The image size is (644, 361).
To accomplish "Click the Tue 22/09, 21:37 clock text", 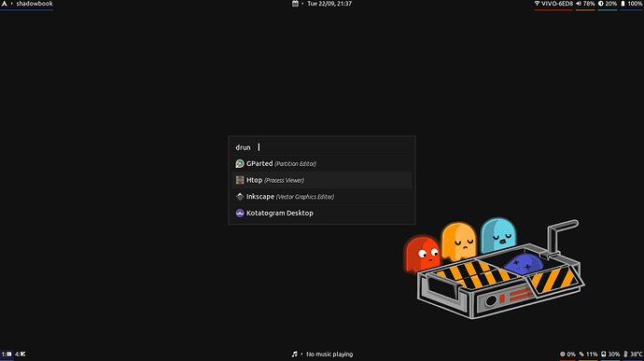I will click(329, 4).
